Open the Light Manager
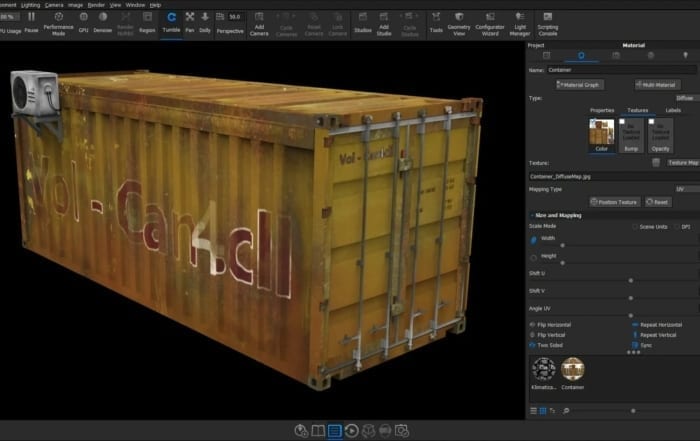Viewport: 700px width, 441px height. point(520,24)
